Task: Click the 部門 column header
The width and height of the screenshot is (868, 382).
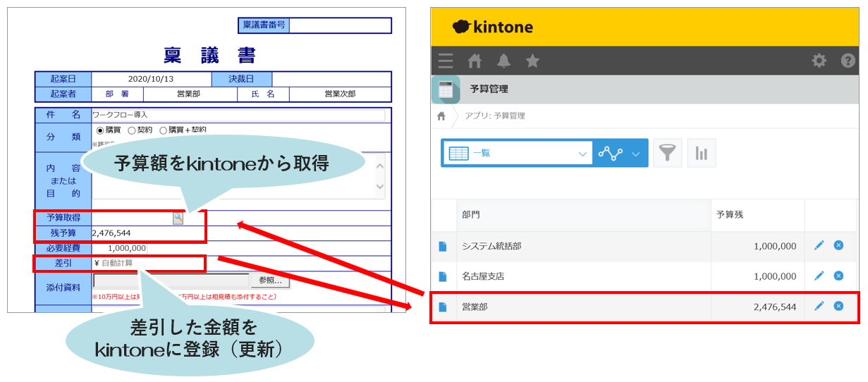Action: point(584,215)
